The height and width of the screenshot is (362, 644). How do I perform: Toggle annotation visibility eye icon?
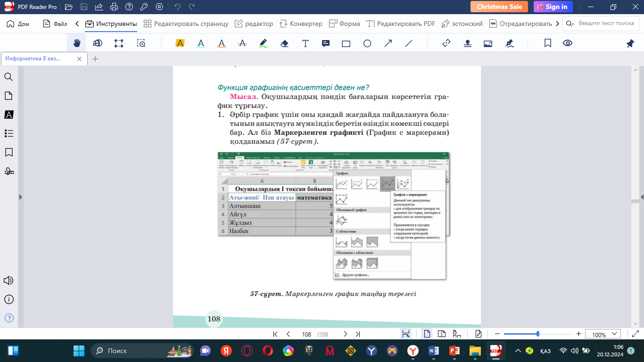[x=568, y=43]
